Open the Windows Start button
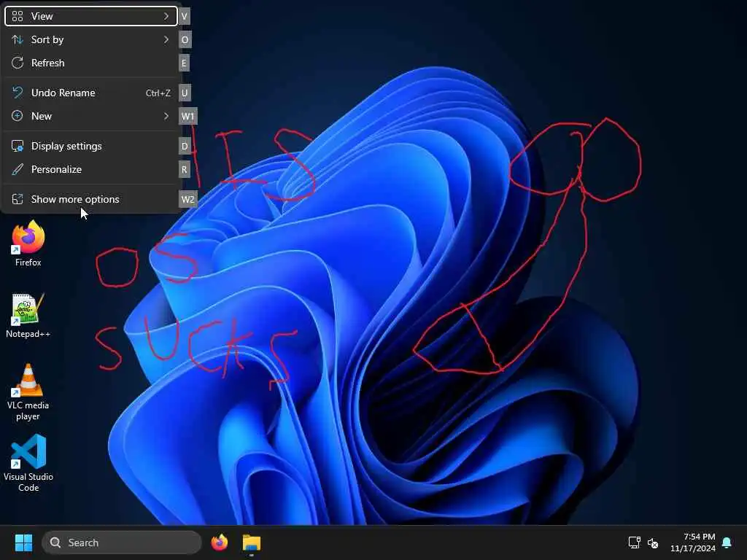 click(x=23, y=542)
